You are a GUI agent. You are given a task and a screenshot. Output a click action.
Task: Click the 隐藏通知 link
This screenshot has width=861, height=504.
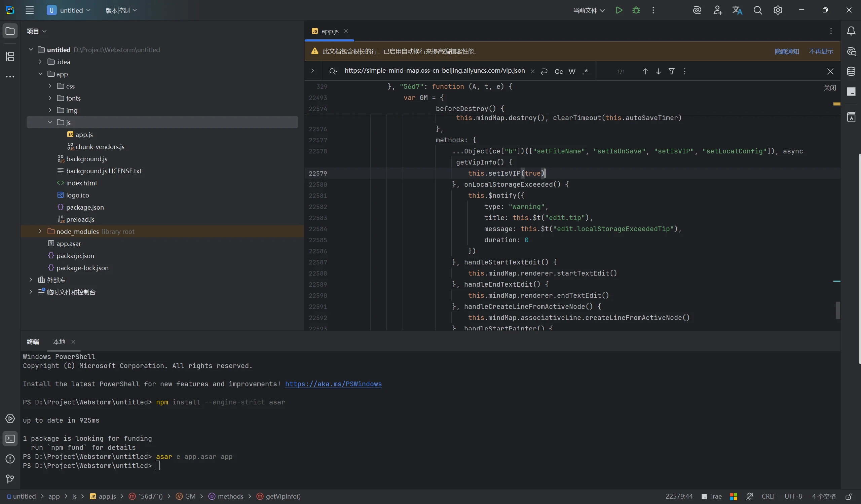pos(787,51)
